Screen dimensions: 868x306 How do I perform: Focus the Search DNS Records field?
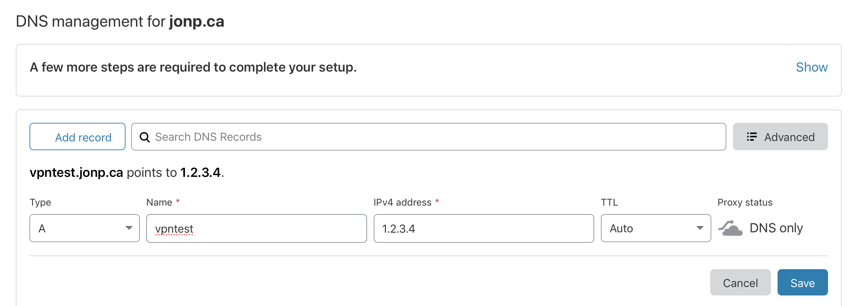(x=435, y=137)
